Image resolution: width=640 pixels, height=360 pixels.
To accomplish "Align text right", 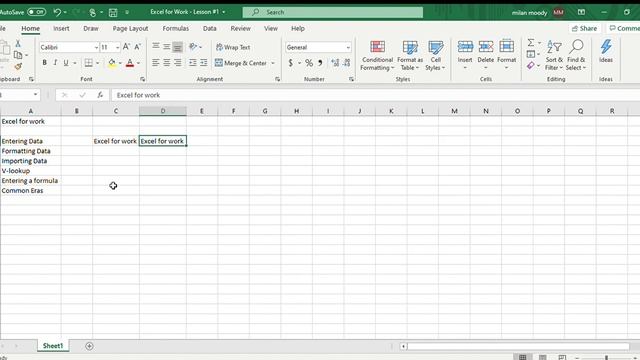I will (178, 63).
